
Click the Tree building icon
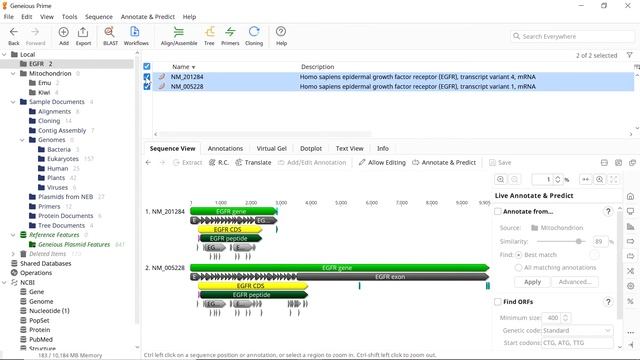pos(209,32)
